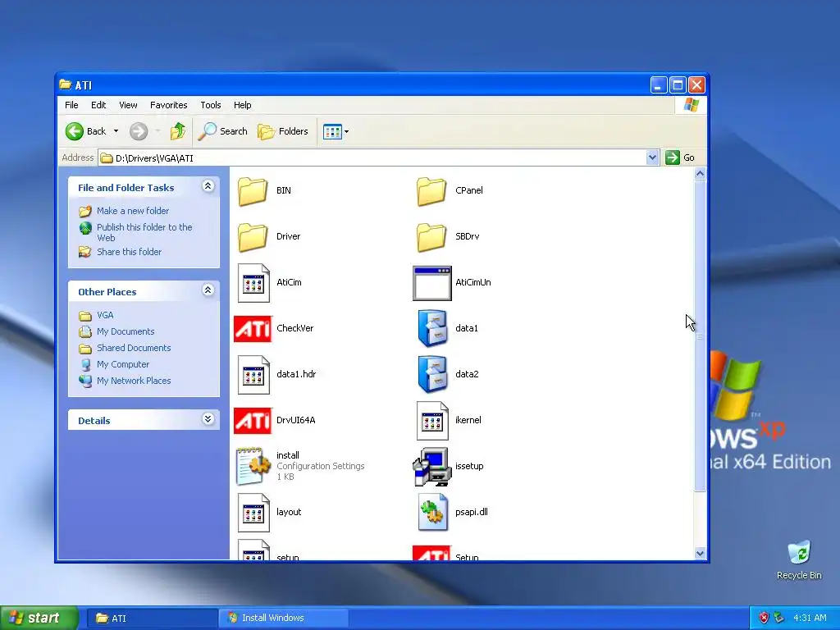The width and height of the screenshot is (840, 630).
Task: Open the Help menu
Action: click(242, 105)
